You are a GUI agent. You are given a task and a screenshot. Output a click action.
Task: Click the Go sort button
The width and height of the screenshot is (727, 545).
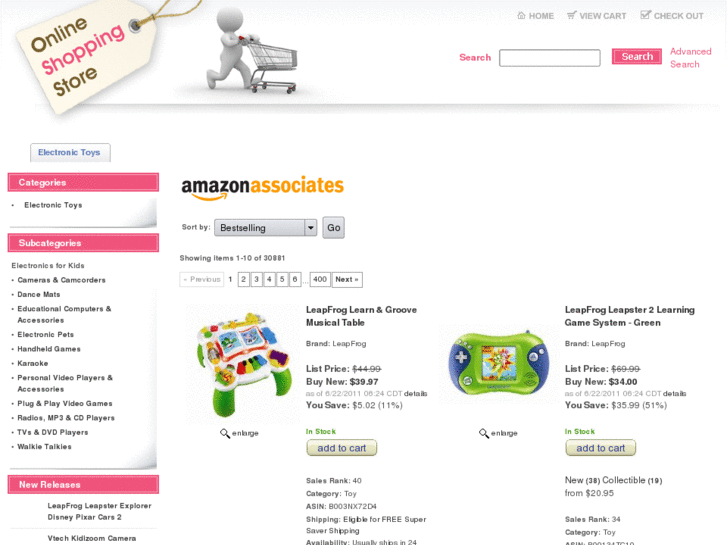coord(333,228)
